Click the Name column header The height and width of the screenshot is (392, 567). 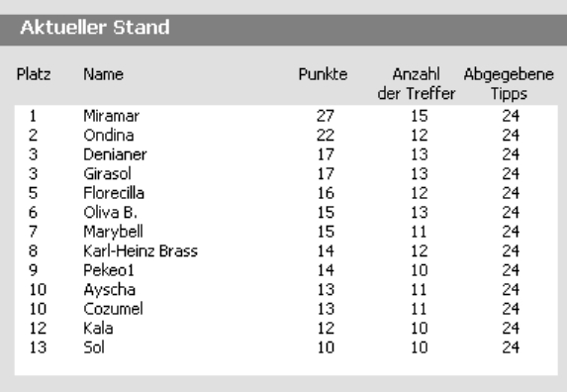[x=104, y=74]
